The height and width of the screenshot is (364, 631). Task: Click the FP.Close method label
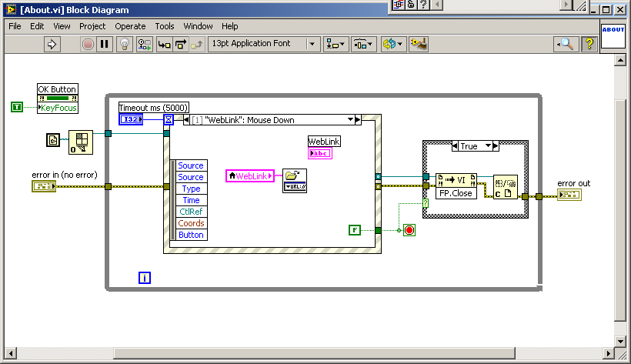(x=456, y=193)
